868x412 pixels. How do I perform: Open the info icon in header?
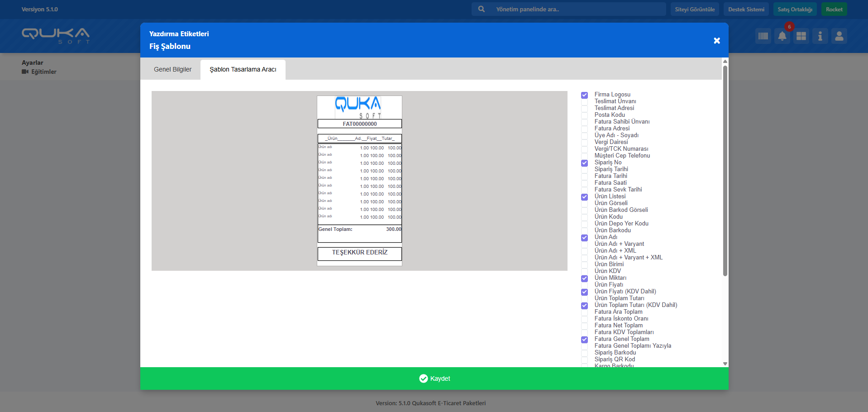[x=820, y=36]
